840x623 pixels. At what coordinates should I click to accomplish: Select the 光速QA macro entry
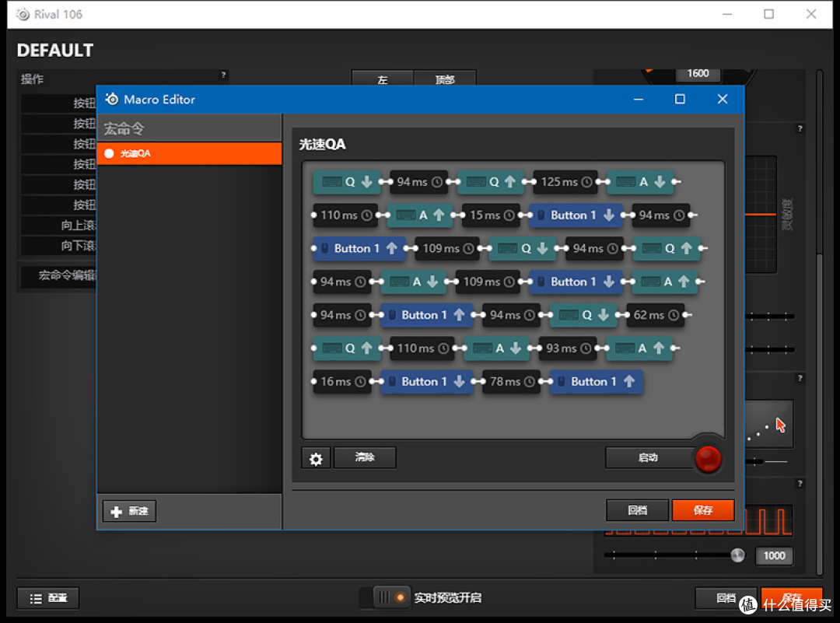190,153
